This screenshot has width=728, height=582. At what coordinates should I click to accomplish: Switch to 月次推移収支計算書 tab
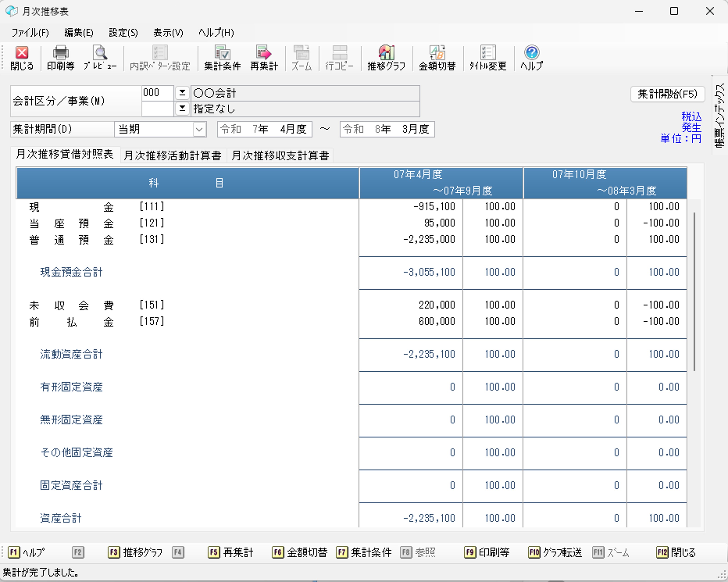(x=280, y=155)
